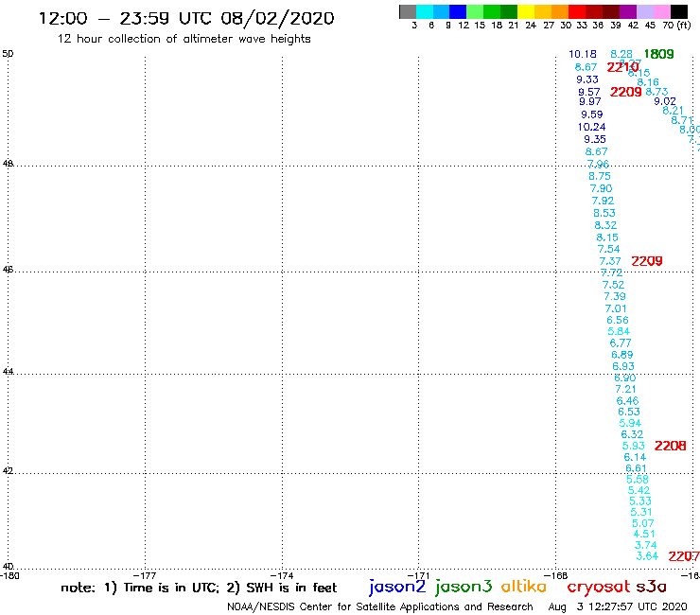Screen dimensions: 700x615
Task: Click the wave height value 8.32
Action: (x=605, y=225)
